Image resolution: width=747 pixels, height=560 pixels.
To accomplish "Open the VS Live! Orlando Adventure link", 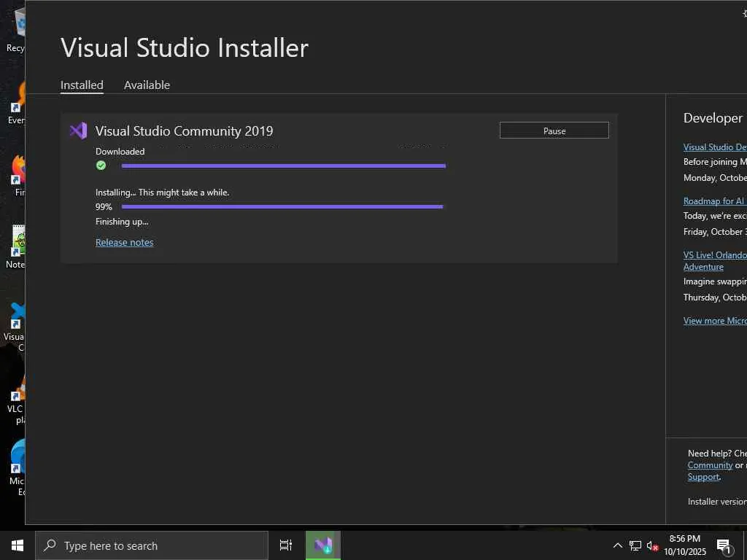I will point(715,261).
